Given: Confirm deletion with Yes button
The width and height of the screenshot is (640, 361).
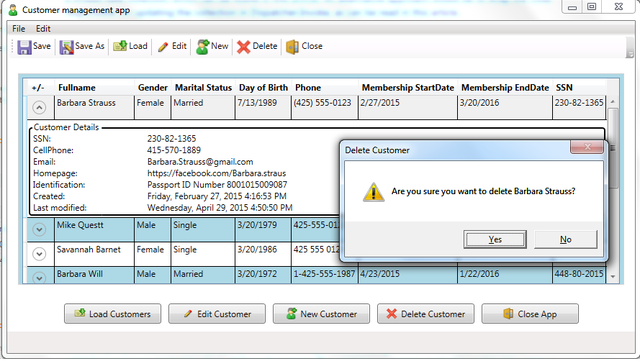Looking at the screenshot, I should click(495, 239).
